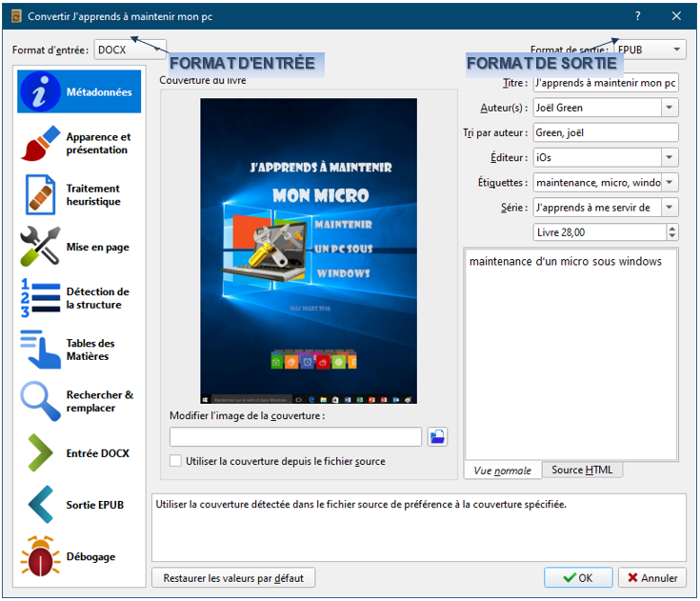Open the Entrée DOCX green chevron icon
The image size is (700, 601).
[x=40, y=452]
